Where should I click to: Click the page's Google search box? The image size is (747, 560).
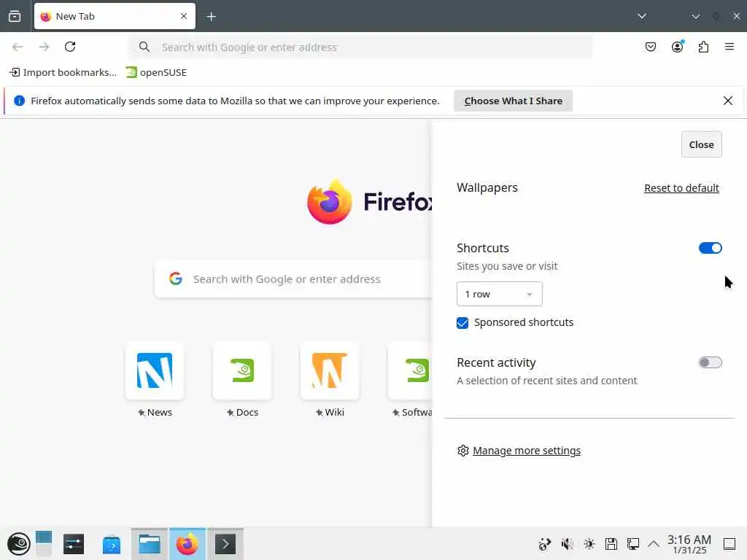tap(294, 279)
